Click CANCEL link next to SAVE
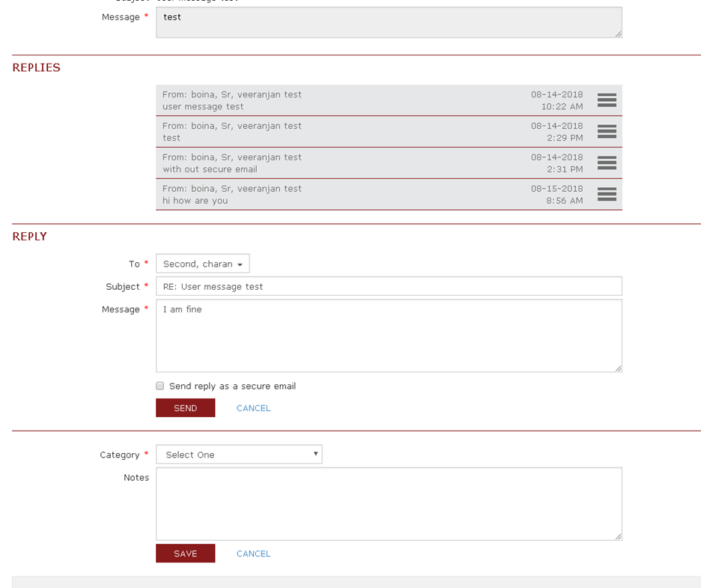The image size is (701, 588). click(253, 554)
